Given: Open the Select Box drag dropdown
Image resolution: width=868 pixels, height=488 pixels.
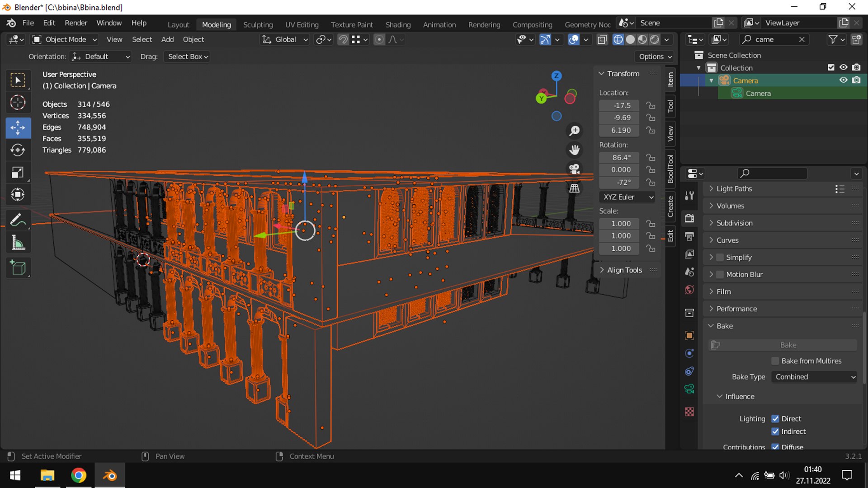Looking at the screenshot, I should click(x=187, y=57).
